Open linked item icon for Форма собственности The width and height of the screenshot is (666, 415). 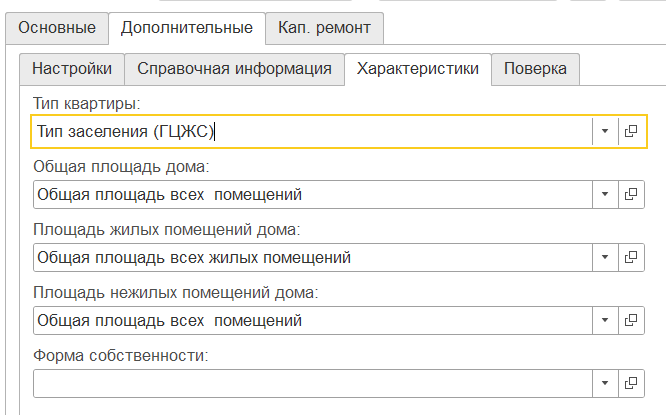[x=631, y=383]
